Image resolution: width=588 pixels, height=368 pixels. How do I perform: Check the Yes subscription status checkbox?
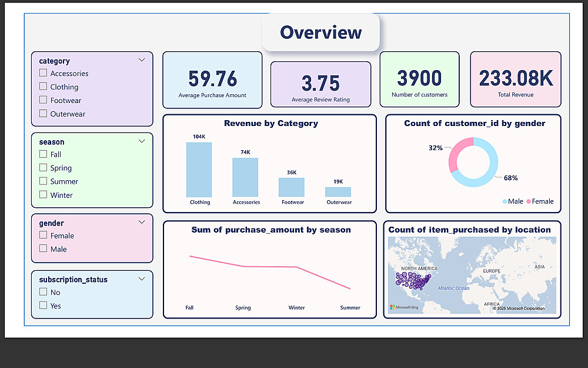point(43,305)
